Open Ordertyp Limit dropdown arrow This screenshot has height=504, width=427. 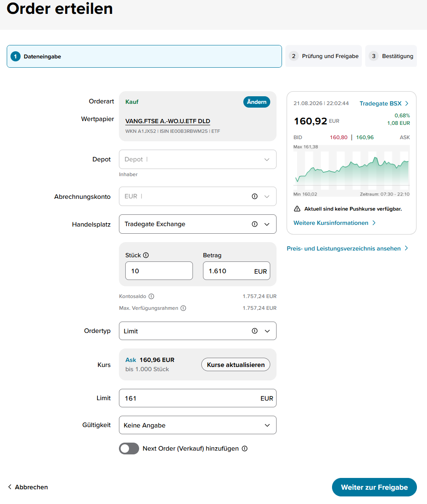[x=267, y=331]
